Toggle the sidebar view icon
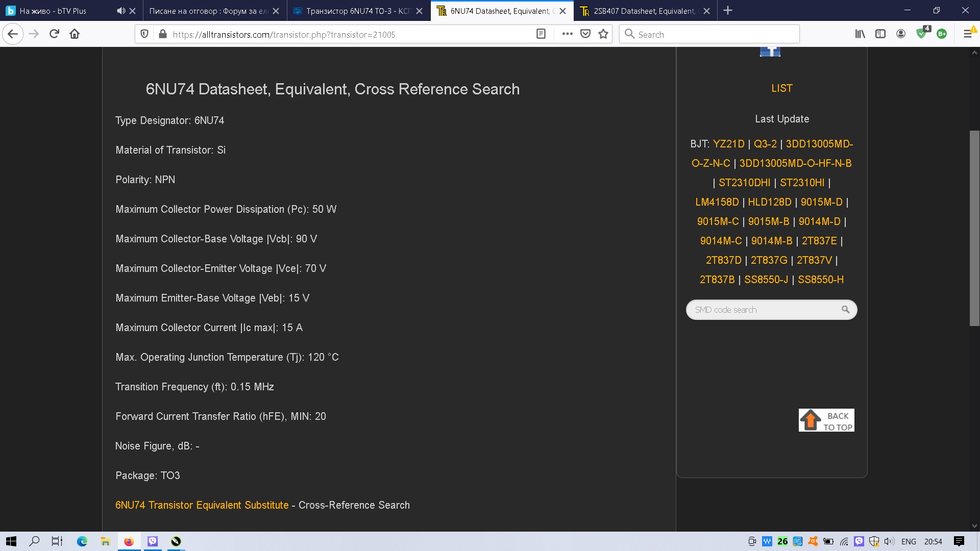 click(880, 34)
